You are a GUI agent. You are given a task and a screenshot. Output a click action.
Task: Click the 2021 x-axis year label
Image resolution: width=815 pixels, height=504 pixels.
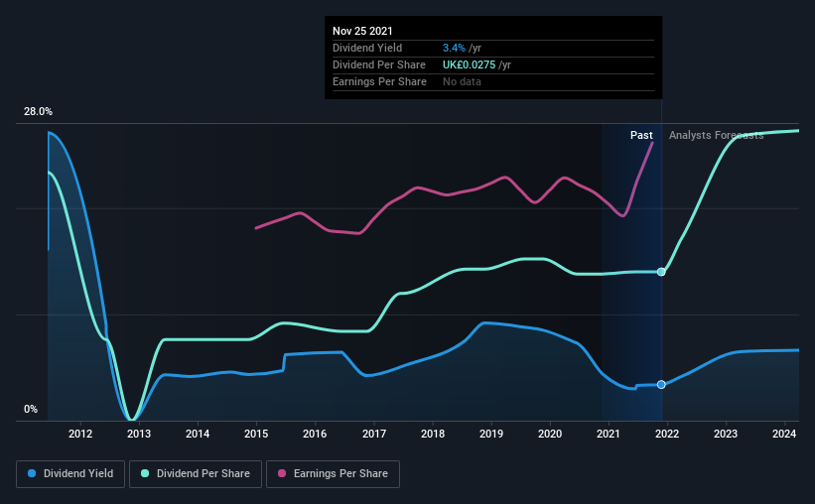(609, 434)
